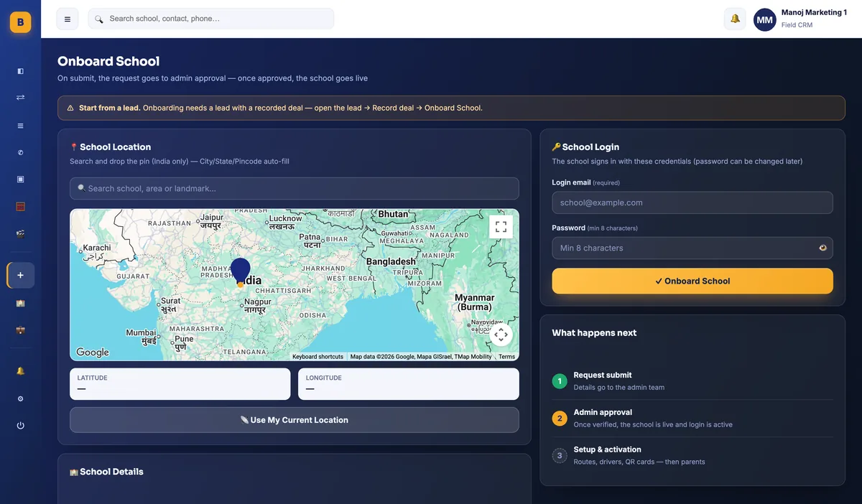
Task: Click the School Details section heading
Action: coord(106,472)
